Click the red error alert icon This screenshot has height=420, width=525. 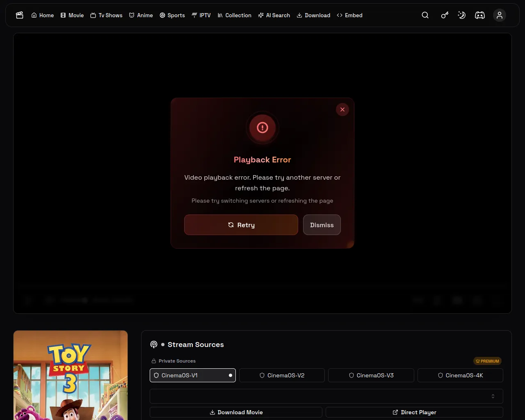pyautogui.click(x=262, y=128)
